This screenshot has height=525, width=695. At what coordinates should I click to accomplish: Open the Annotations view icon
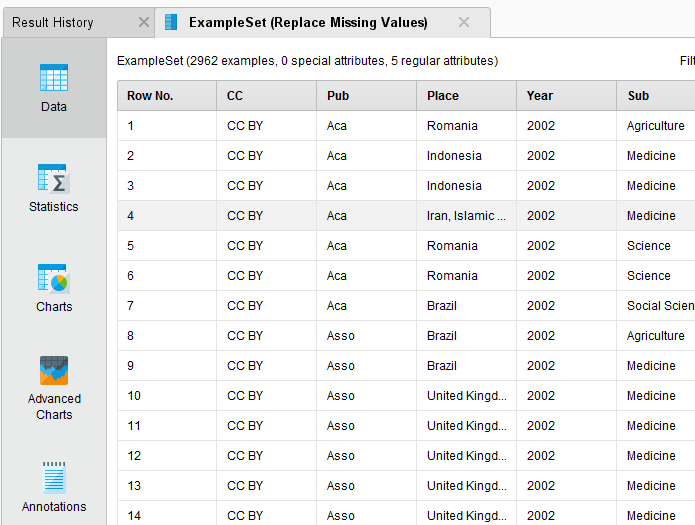pyautogui.click(x=54, y=479)
